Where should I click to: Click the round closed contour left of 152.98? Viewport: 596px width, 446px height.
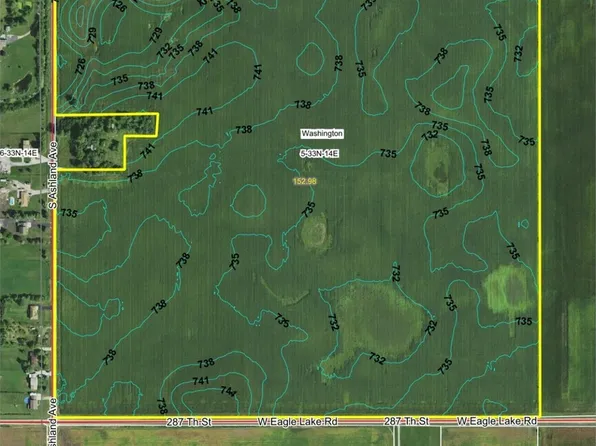(x=249, y=201)
